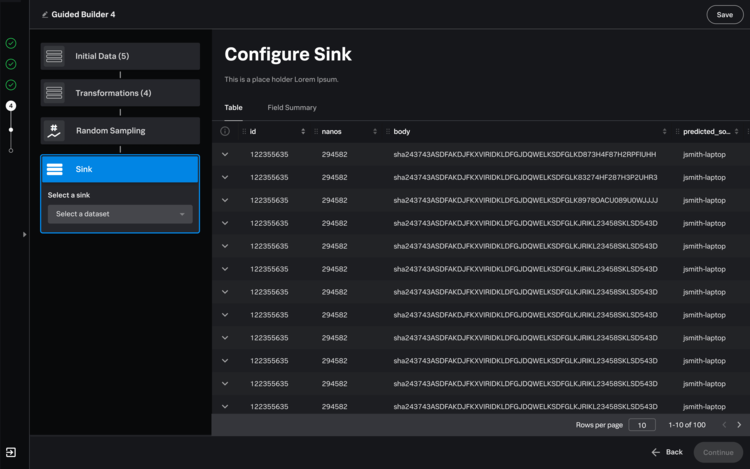The width and height of the screenshot is (750, 469).
Task: Open the Initial Data (5) stack icon
Action: click(54, 56)
